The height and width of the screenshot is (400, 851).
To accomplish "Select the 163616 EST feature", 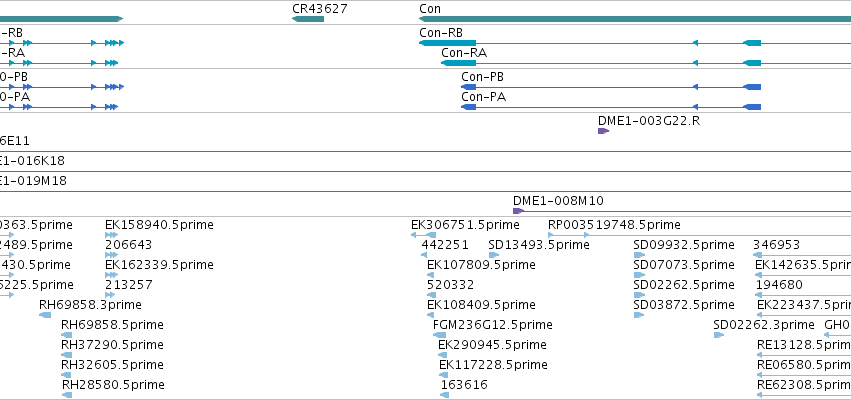I will [444, 395].
